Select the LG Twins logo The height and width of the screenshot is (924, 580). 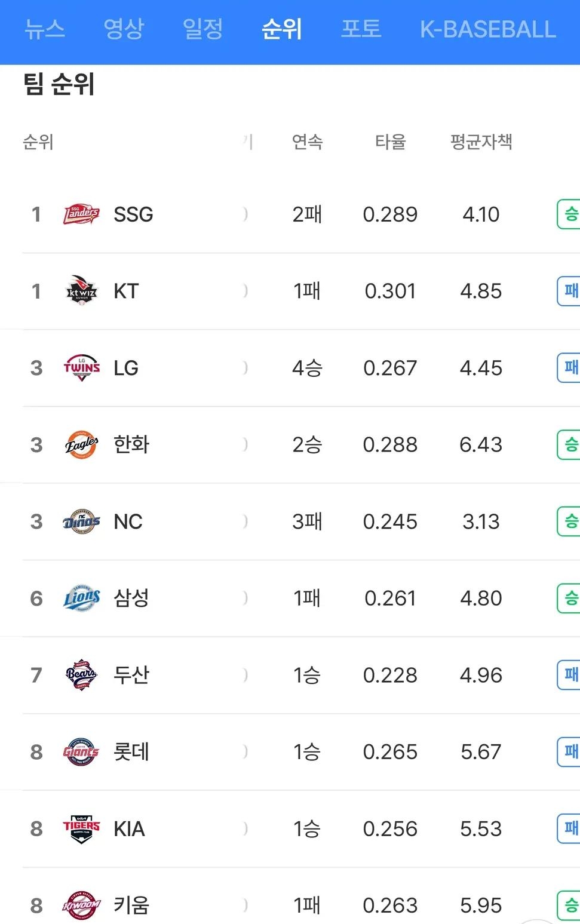pos(81,368)
